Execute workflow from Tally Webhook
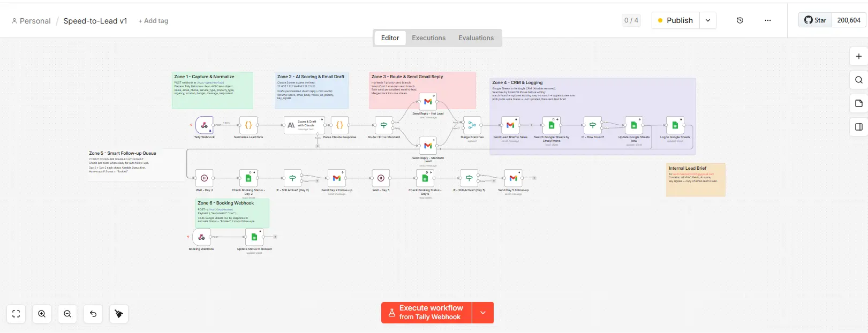Viewport: 868px width, 333px height. point(426,313)
